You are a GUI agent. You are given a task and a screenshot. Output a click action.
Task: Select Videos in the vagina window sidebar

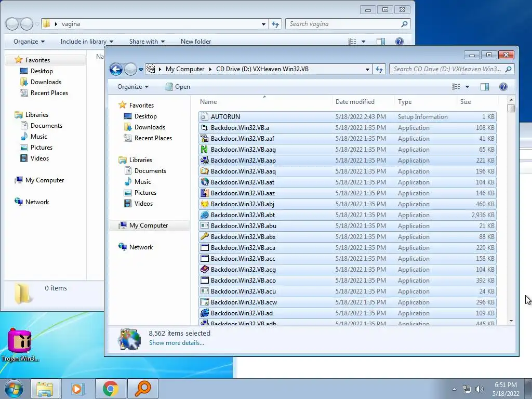[x=39, y=158]
